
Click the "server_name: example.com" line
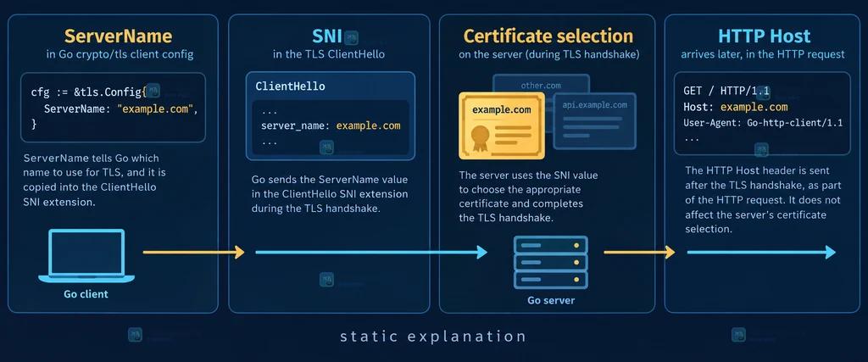click(x=331, y=125)
